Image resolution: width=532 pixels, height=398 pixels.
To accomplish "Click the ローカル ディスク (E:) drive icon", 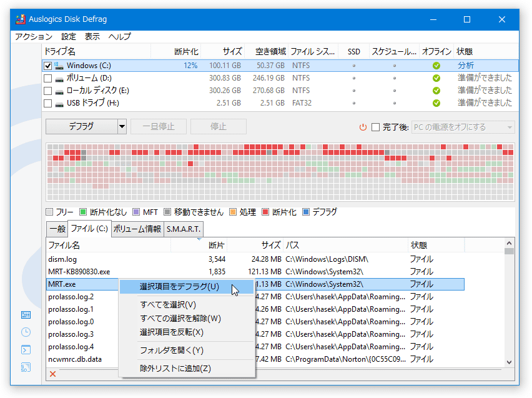I will click(59, 92).
